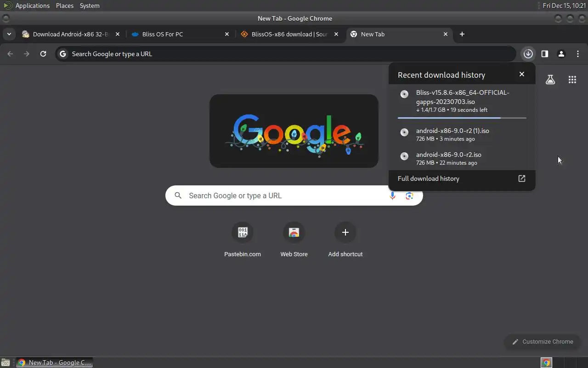The width and height of the screenshot is (588, 368).
Task: Click the clock showing Fri Dec 15
Action: pyautogui.click(x=564, y=6)
